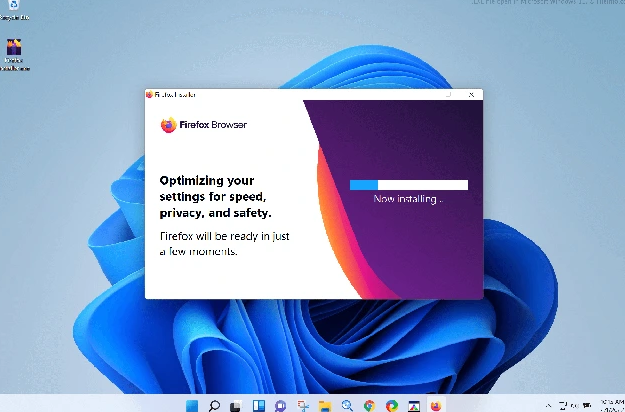Click the "Firefox Browser" heading text

tap(213, 125)
